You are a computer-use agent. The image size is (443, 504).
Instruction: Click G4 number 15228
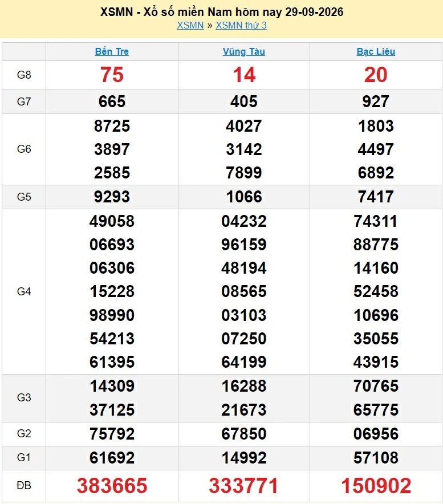pyautogui.click(x=112, y=292)
